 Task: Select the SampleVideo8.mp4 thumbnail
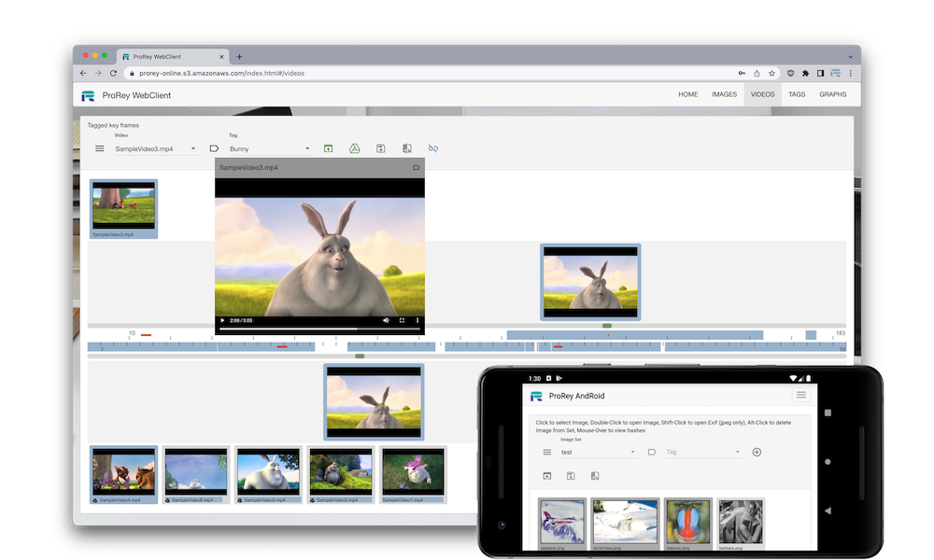196,474
